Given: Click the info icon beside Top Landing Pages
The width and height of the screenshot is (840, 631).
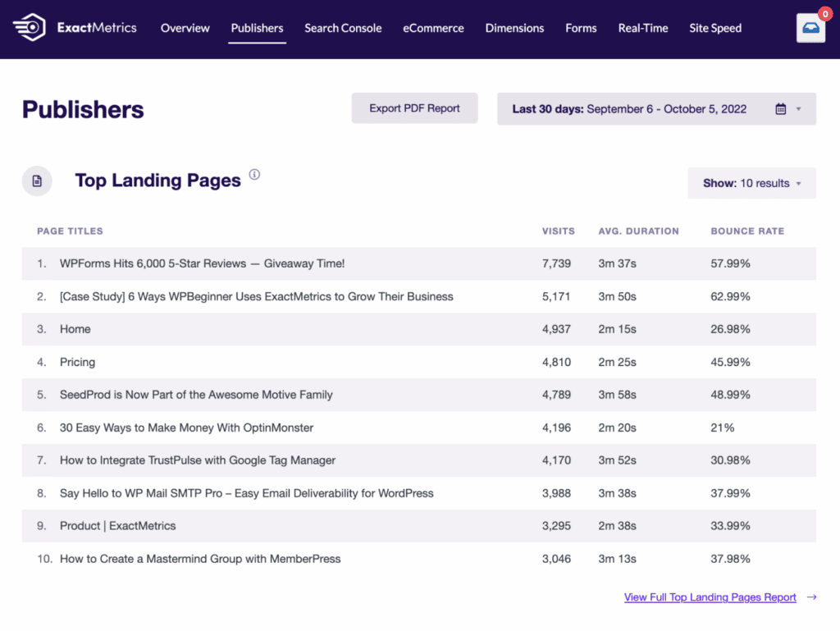Looking at the screenshot, I should 254,175.
